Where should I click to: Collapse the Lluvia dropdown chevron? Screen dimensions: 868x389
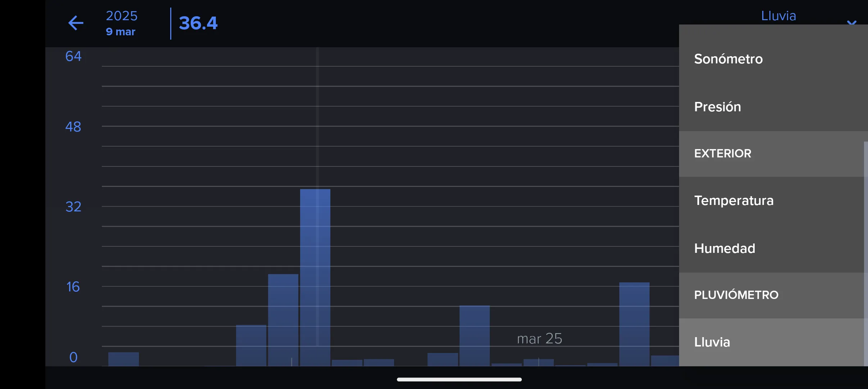[851, 22]
